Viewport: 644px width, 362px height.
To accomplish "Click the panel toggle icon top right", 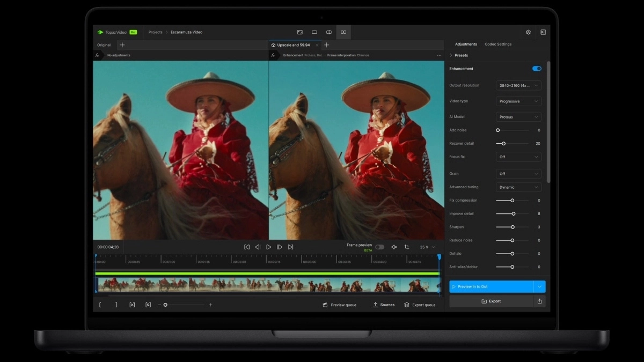I will tap(543, 32).
